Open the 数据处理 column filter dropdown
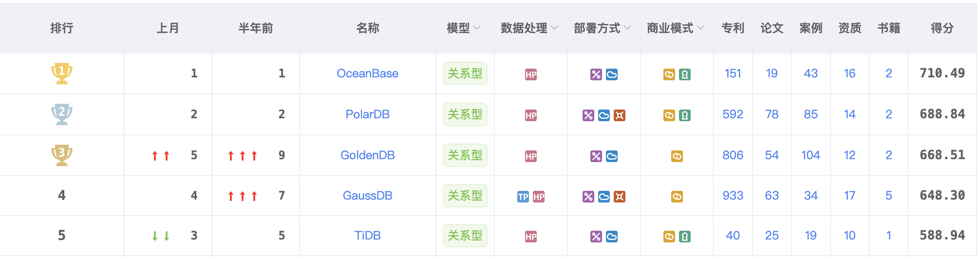The height and width of the screenshot is (258, 980). point(554,28)
